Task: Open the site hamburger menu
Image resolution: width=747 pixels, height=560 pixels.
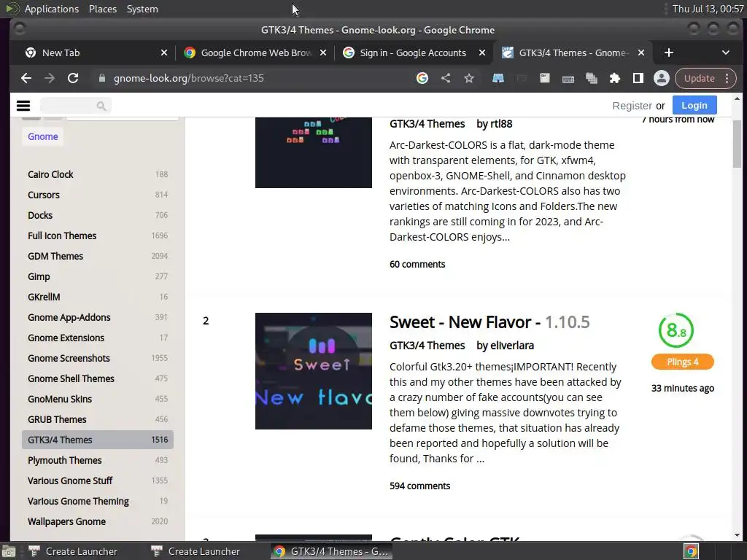Action: point(23,106)
